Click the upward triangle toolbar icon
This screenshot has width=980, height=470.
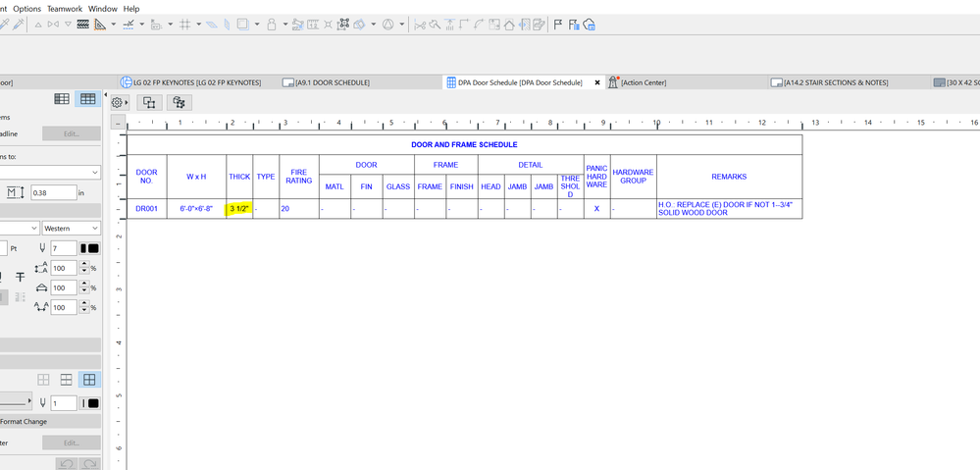tap(38, 25)
